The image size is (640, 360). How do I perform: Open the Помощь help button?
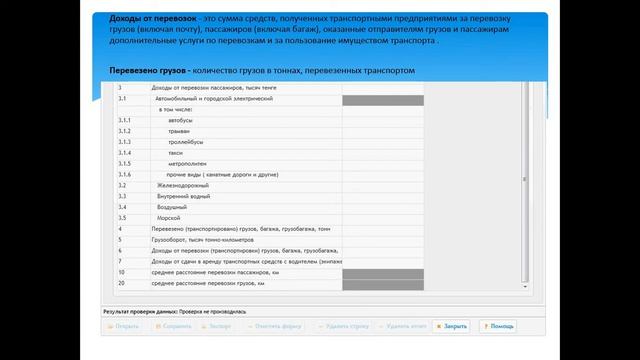point(498,326)
